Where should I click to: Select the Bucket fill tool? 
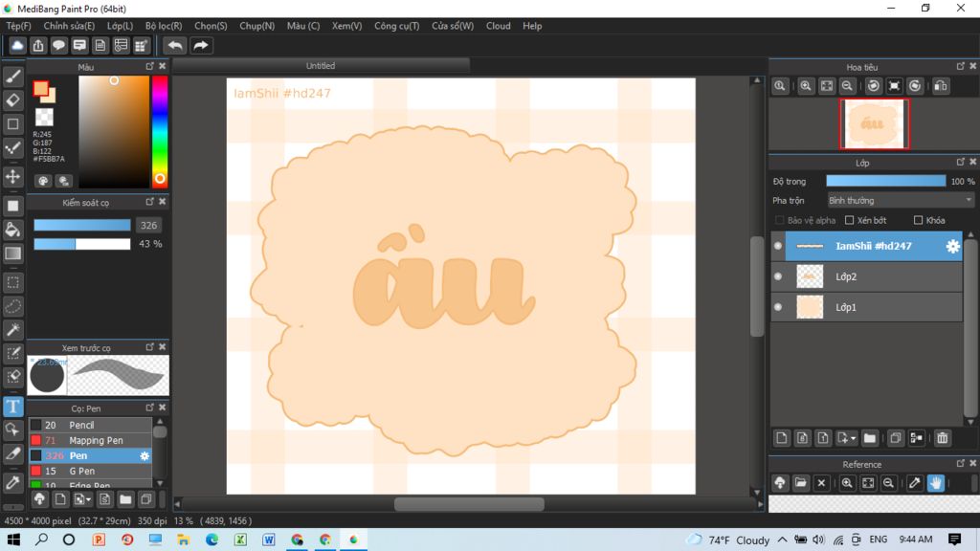click(x=13, y=230)
